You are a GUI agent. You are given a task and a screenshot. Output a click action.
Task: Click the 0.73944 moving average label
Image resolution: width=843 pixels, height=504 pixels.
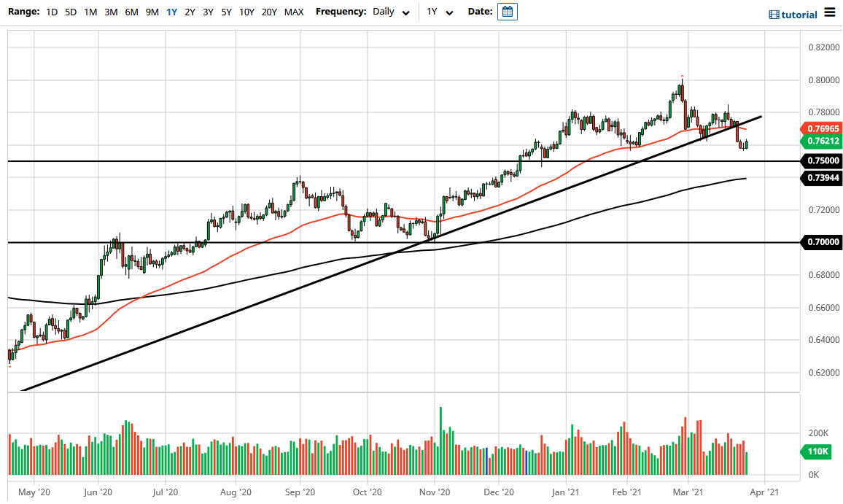pos(821,178)
